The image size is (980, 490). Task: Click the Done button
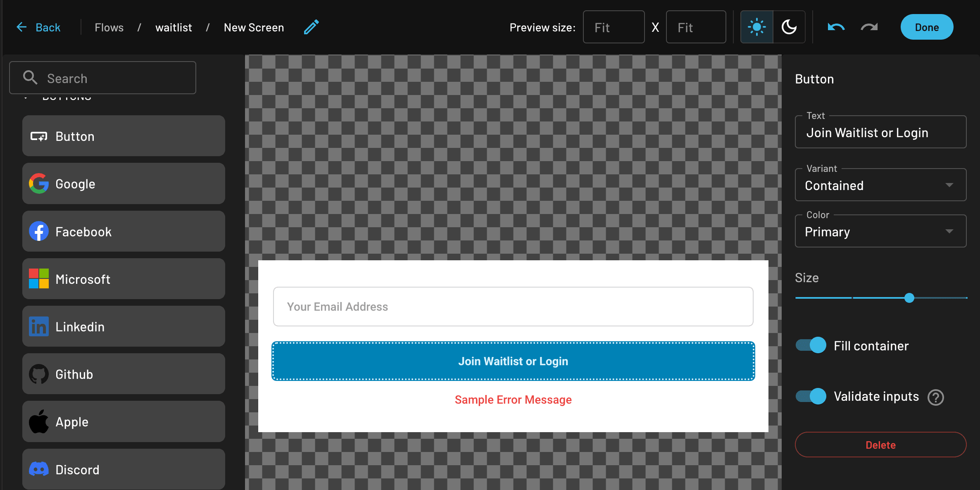coord(927,27)
